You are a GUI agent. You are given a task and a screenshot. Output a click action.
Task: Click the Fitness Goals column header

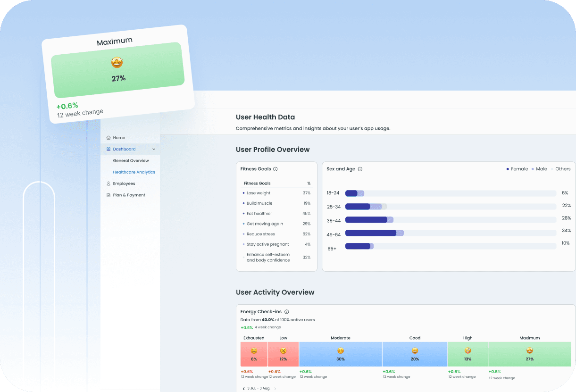(257, 183)
